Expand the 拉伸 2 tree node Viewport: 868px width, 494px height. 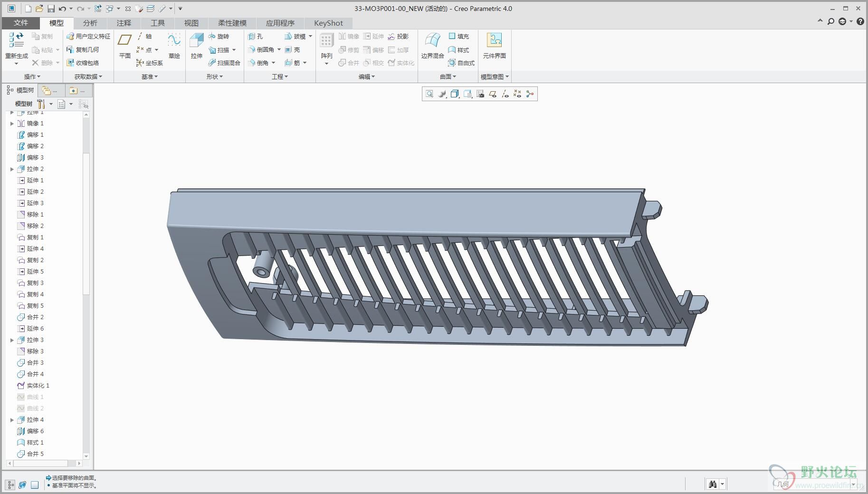tap(12, 169)
